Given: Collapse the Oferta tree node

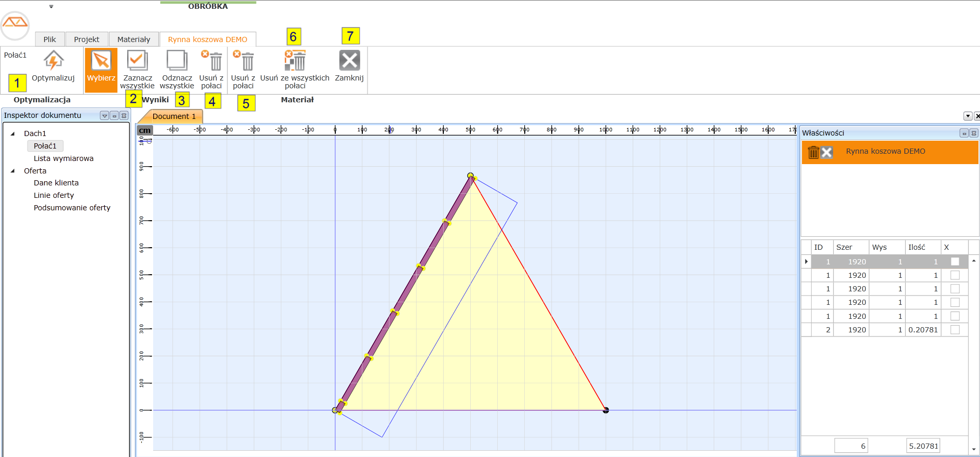Looking at the screenshot, I should click(13, 171).
